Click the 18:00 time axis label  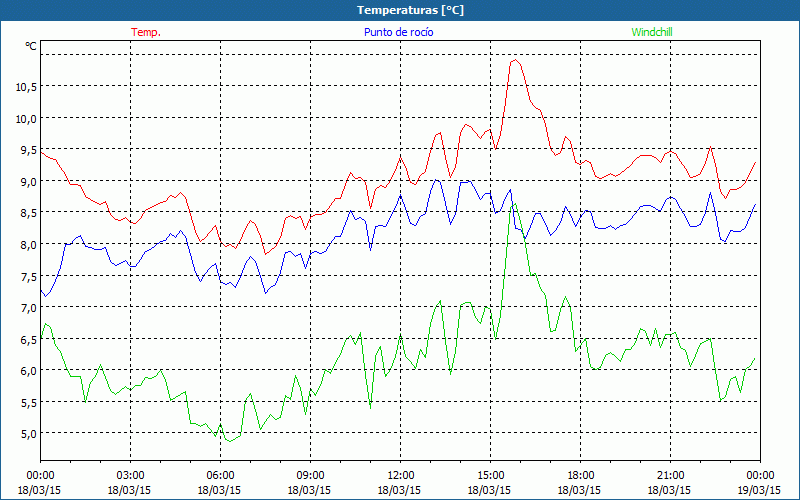[580, 476]
